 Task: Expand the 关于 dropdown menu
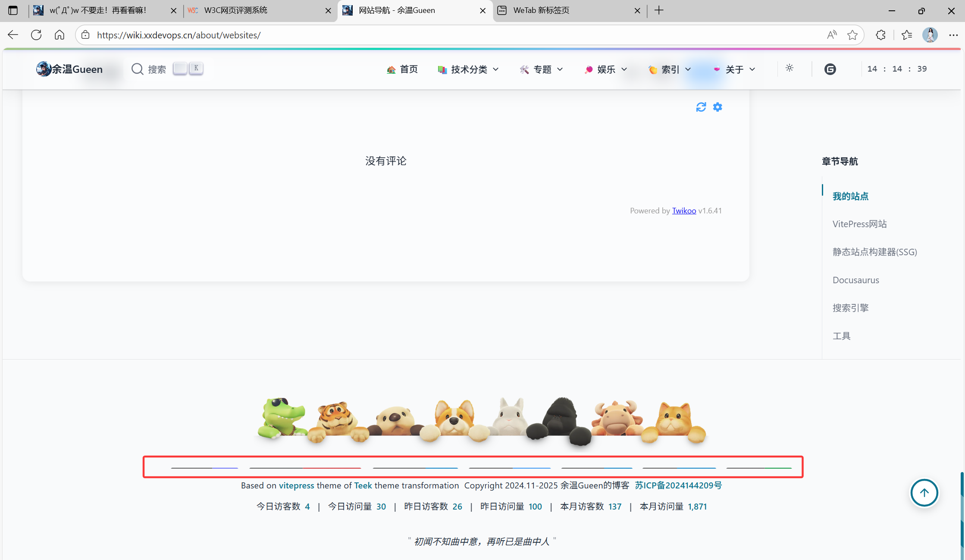point(734,69)
